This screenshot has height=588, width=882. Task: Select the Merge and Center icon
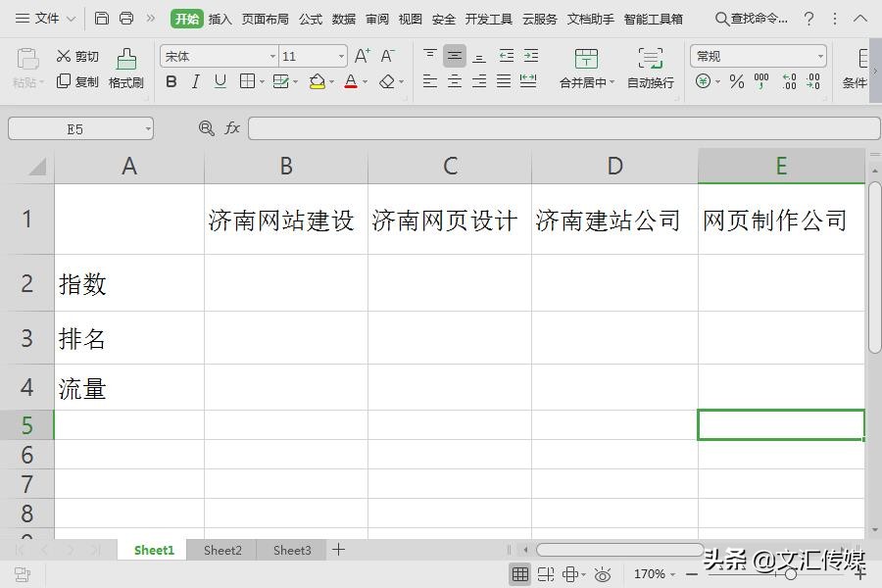point(585,61)
